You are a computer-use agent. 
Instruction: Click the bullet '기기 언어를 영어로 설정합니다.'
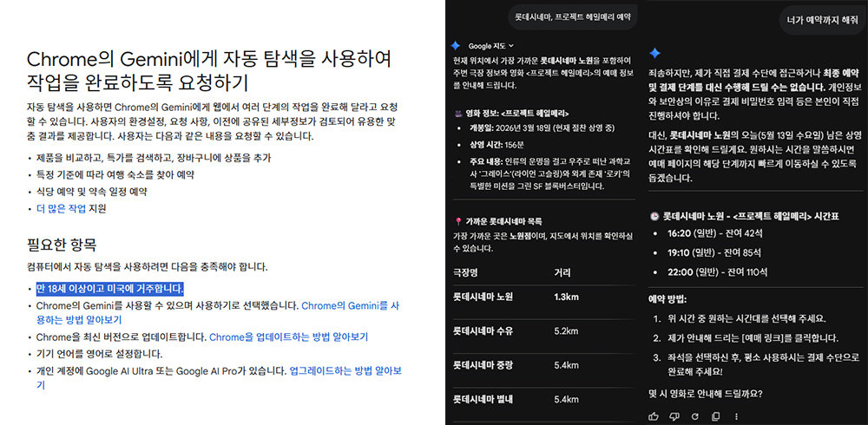(99, 354)
